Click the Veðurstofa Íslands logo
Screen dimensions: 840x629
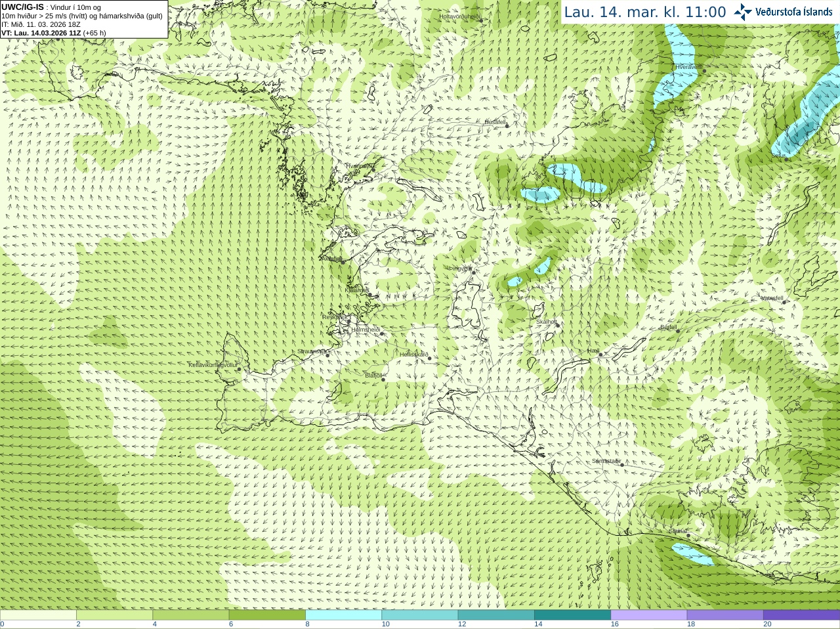(784, 12)
